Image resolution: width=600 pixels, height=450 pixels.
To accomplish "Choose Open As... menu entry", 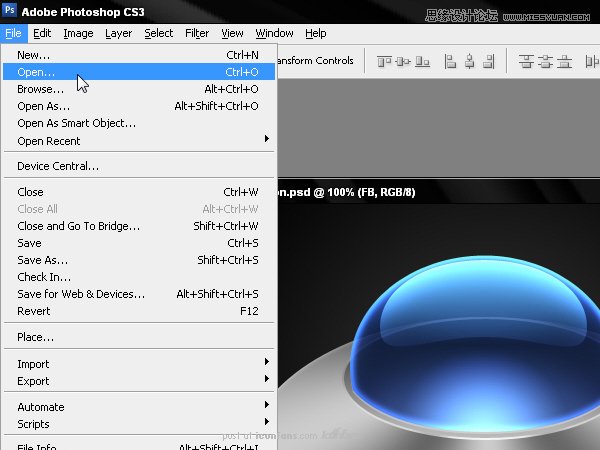I will coord(139,106).
